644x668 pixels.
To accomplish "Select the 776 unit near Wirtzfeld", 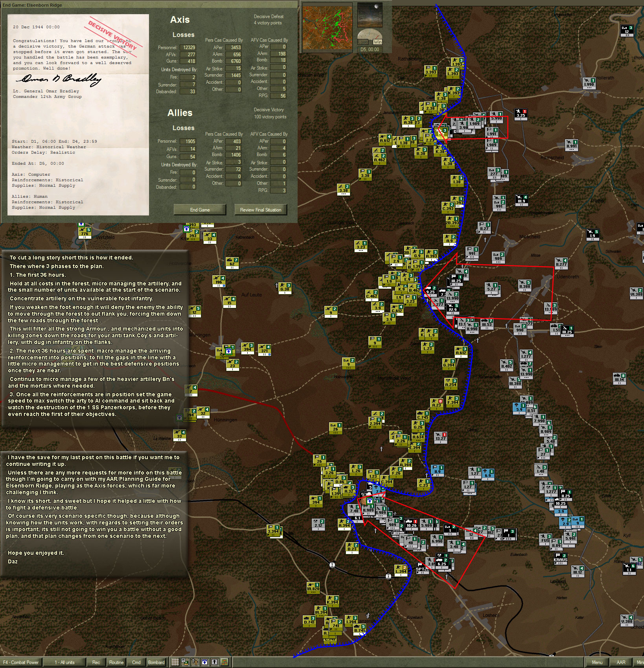I will (85, 232).
